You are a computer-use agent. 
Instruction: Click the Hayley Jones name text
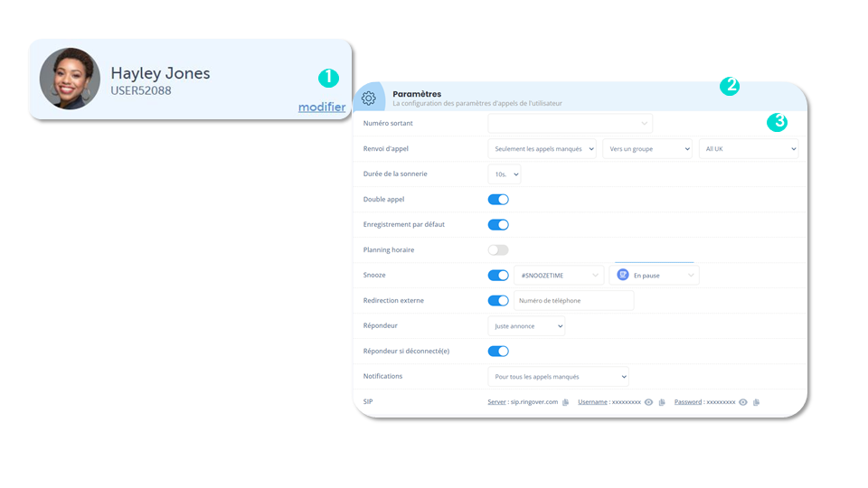[161, 73]
